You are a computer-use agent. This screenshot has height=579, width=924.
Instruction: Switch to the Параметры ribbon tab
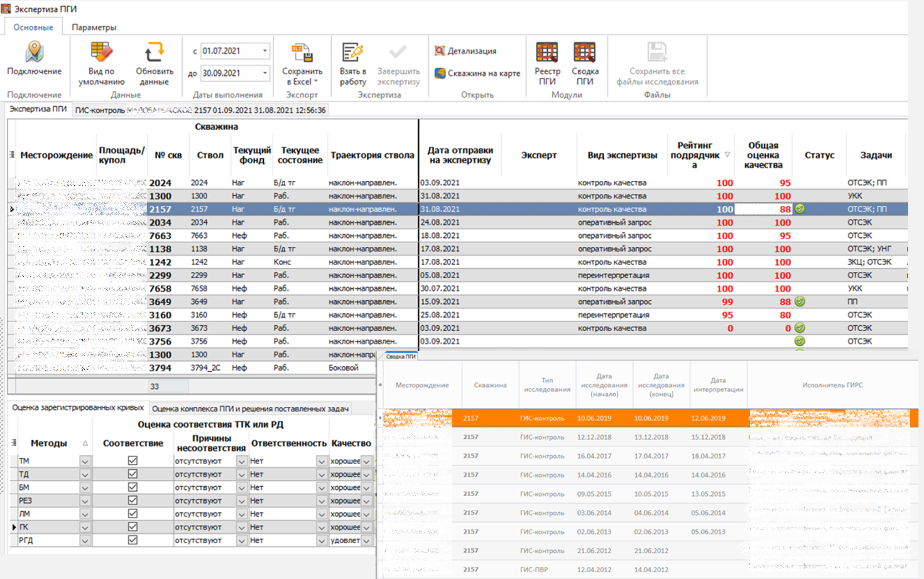(94, 28)
